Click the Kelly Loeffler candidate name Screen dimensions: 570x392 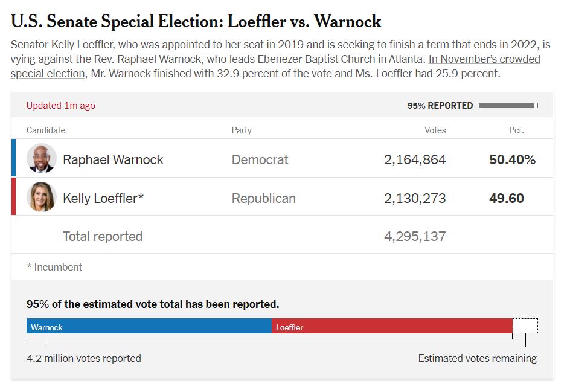click(103, 199)
